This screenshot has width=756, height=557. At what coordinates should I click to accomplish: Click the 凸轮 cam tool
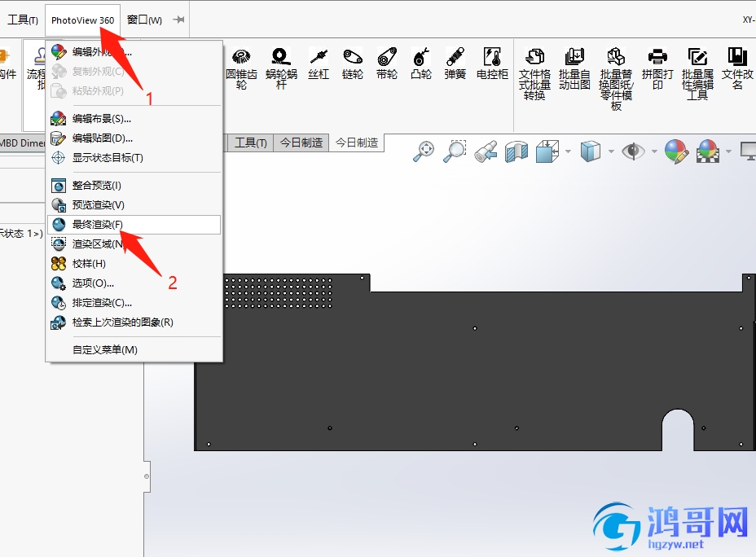tap(421, 64)
